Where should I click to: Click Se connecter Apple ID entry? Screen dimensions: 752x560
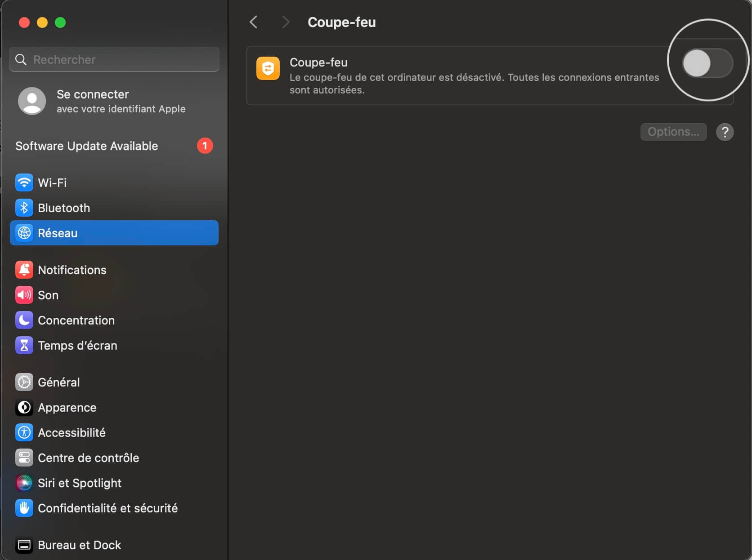[x=114, y=101]
